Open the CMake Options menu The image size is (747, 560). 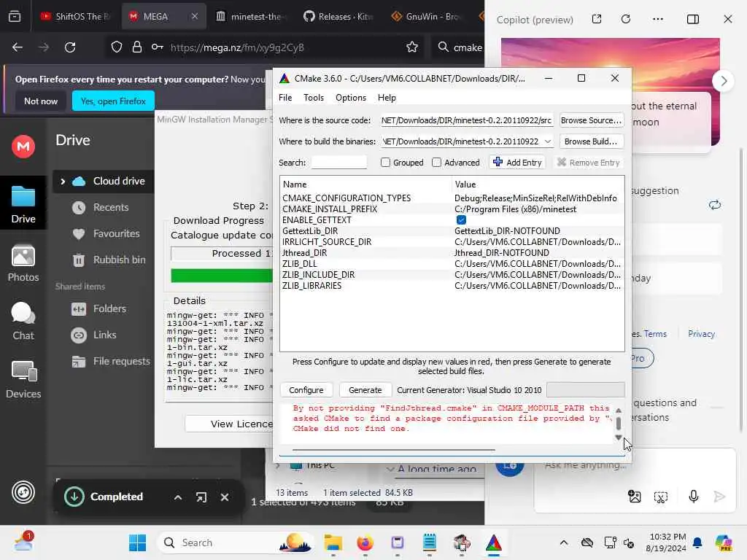351,98
